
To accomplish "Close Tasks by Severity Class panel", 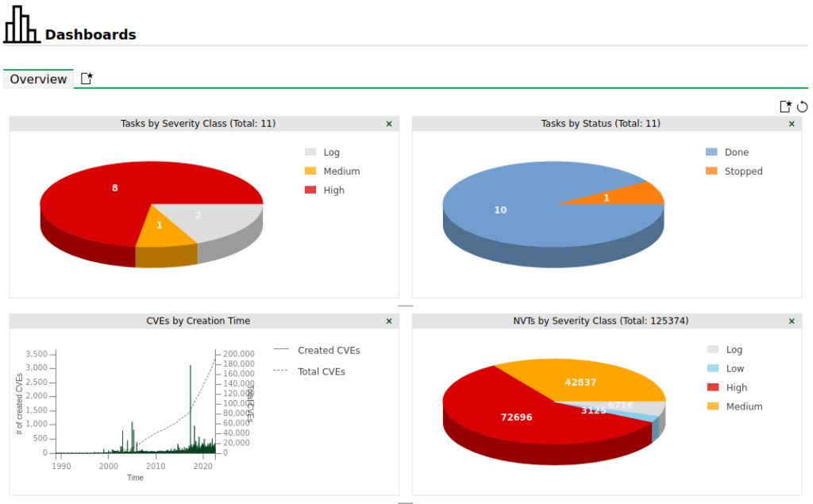I will (389, 124).
